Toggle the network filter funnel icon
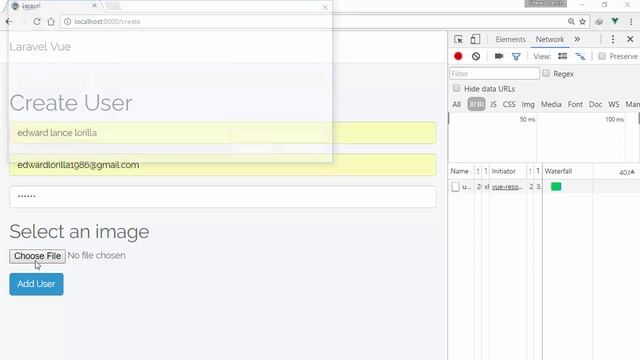640x360 pixels. tap(516, 56)
